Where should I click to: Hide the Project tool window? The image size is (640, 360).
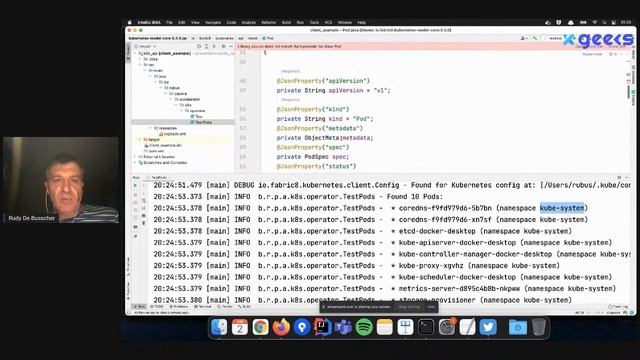click(x=231, y=46)
